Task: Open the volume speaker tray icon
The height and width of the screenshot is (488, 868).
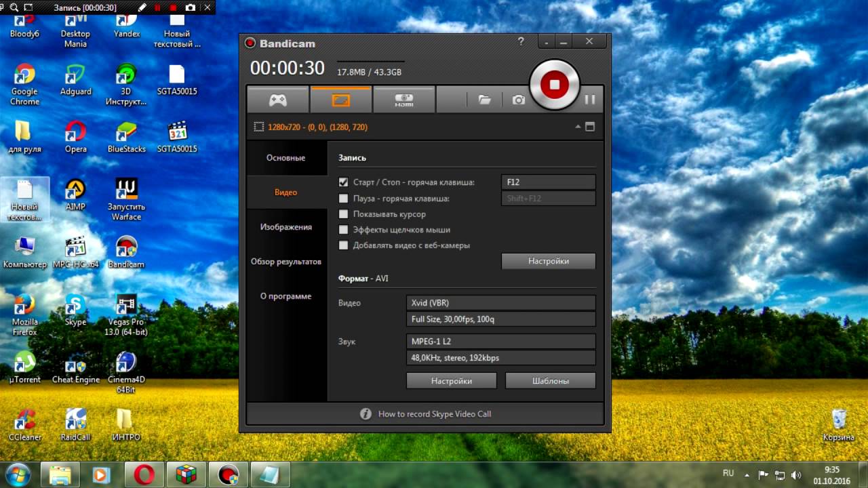Action: click(x=796, y=475)
